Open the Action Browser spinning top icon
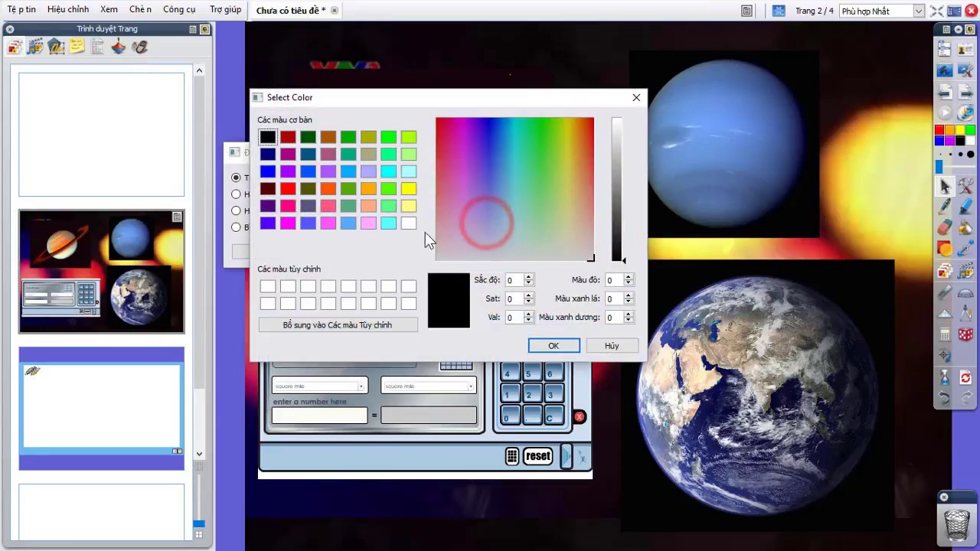 (118, 47)
